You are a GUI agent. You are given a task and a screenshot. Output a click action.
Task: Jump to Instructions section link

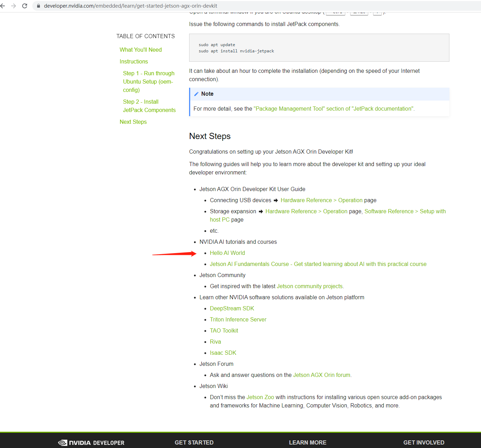(134, 61)
